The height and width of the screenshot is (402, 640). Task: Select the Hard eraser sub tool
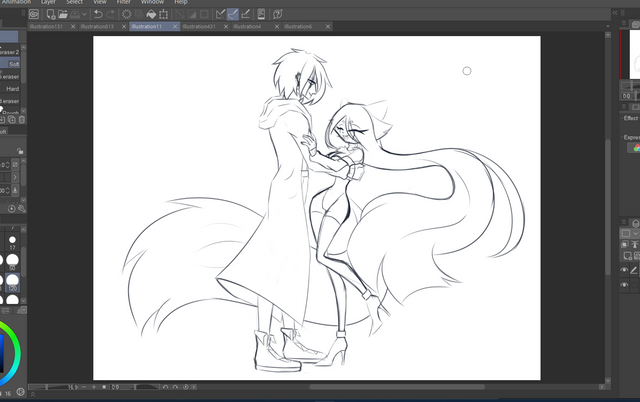(10, 89)
